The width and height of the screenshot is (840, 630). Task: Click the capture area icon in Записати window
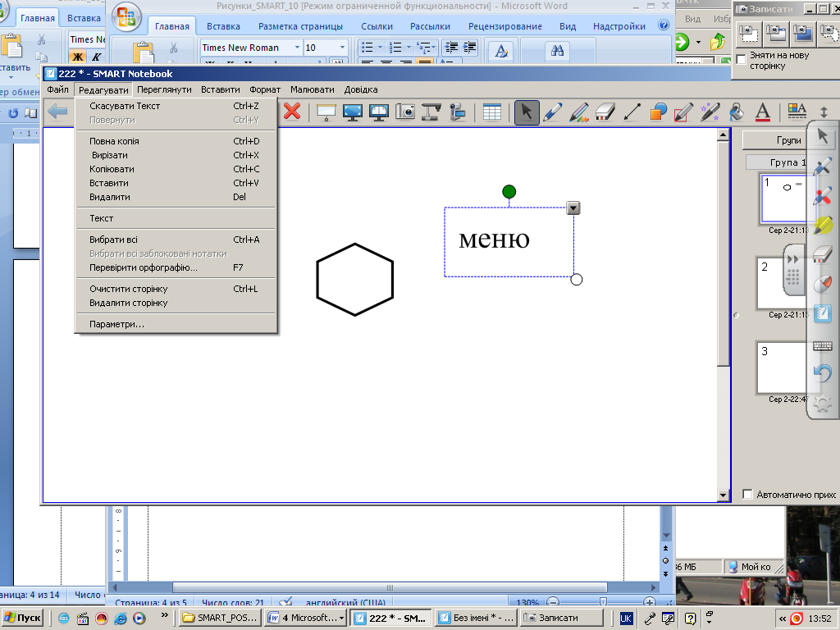click(x=748, y=34)
